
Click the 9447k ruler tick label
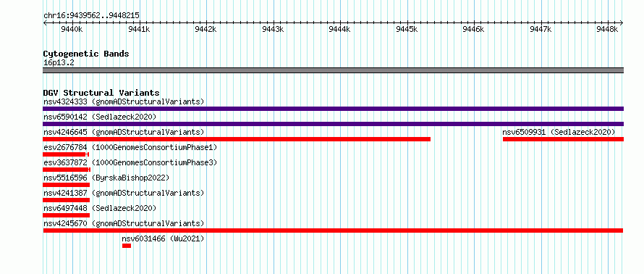tap(541, 30)
